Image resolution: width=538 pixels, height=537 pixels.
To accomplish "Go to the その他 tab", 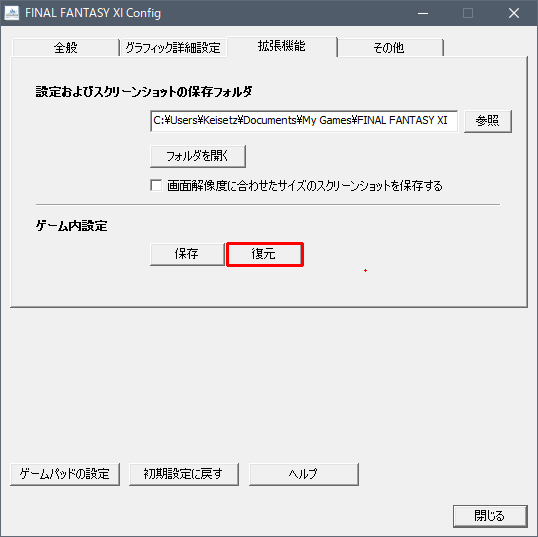I will coord(390,48).
